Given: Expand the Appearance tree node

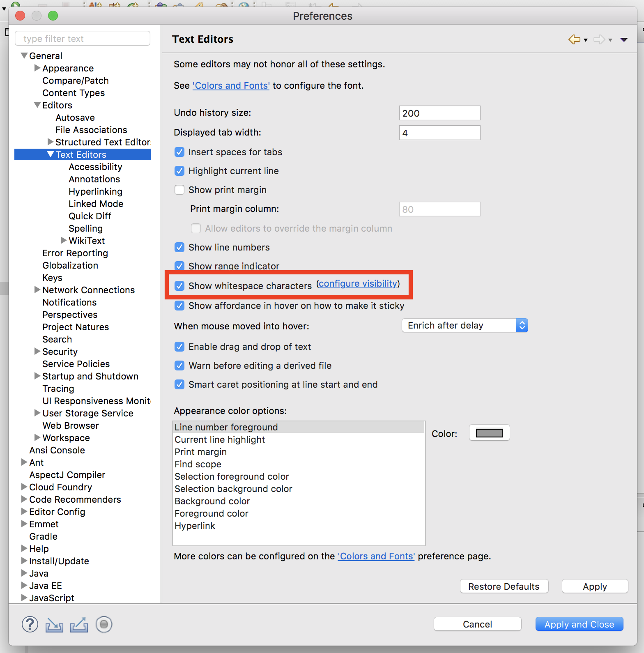Looking at the screenshot, I should click(37, 68).
